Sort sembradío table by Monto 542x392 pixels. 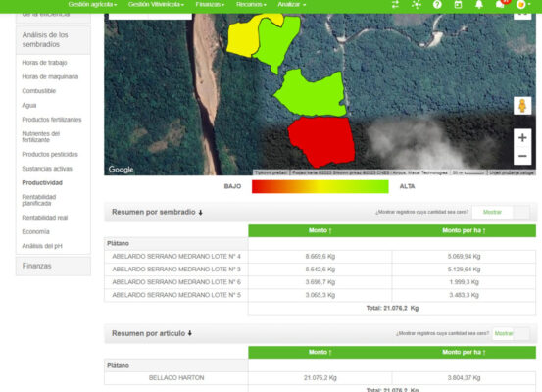point(320,230)
